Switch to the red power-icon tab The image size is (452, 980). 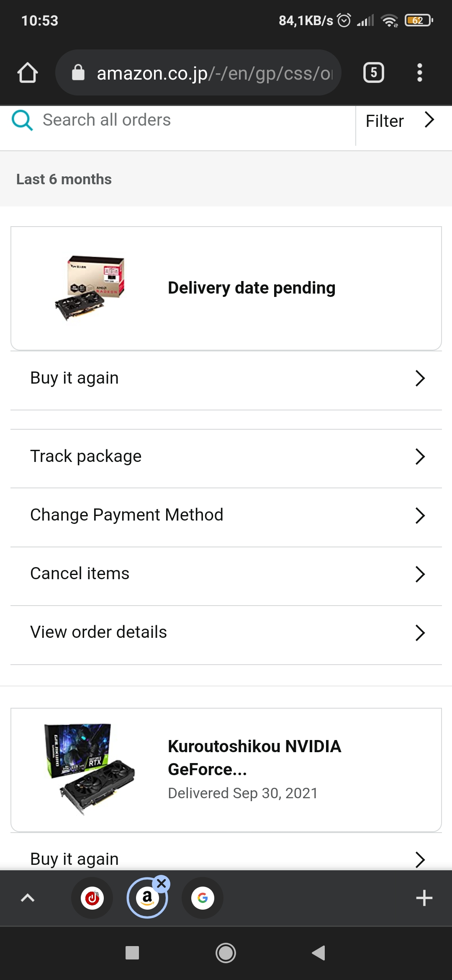(x=92, y=898)
